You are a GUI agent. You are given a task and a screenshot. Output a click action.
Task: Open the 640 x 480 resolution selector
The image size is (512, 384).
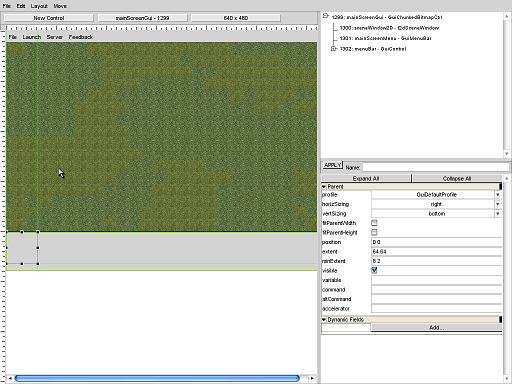click(x=236, y=18)
